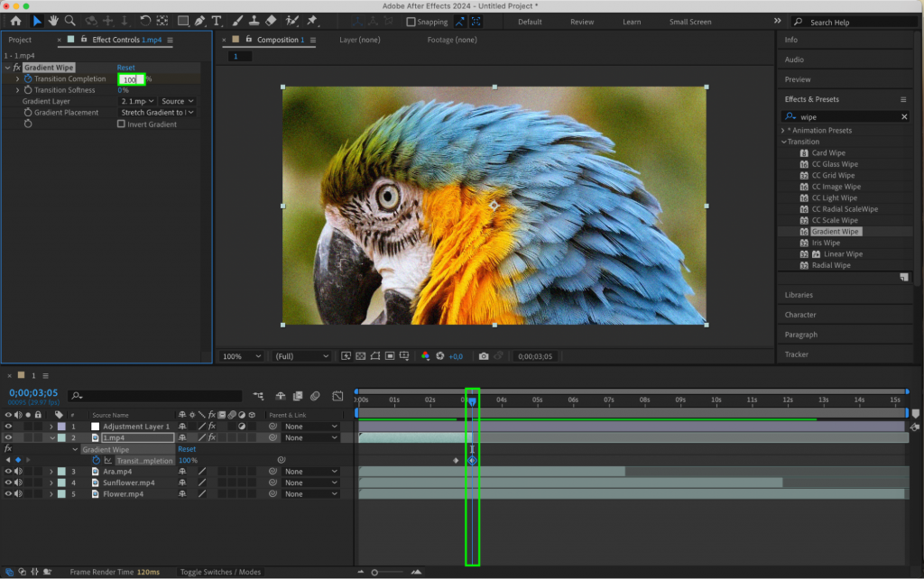Screen dimensions: 924x579
Task: Pick the Pen tool
Action: (x=198, y=21)
